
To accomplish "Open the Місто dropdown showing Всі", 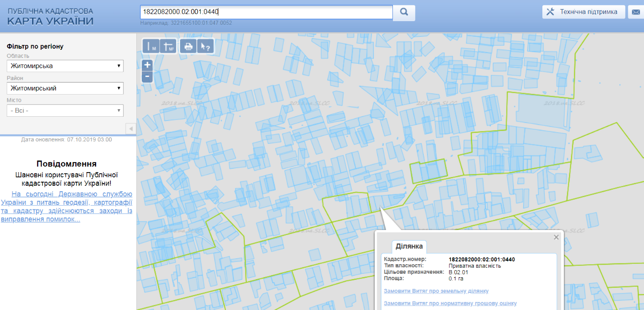I will (65, 110).
